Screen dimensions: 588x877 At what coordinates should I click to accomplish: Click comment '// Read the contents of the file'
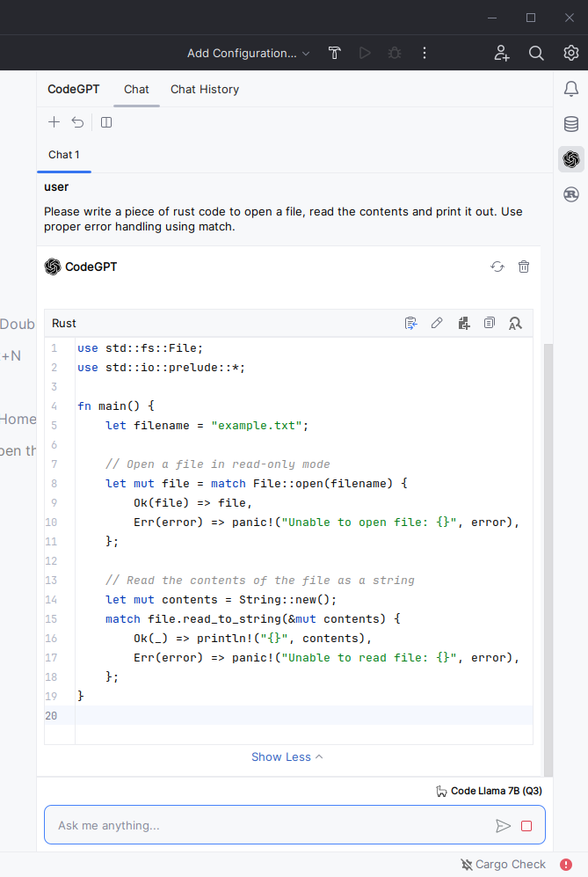[x=260, y=581]
